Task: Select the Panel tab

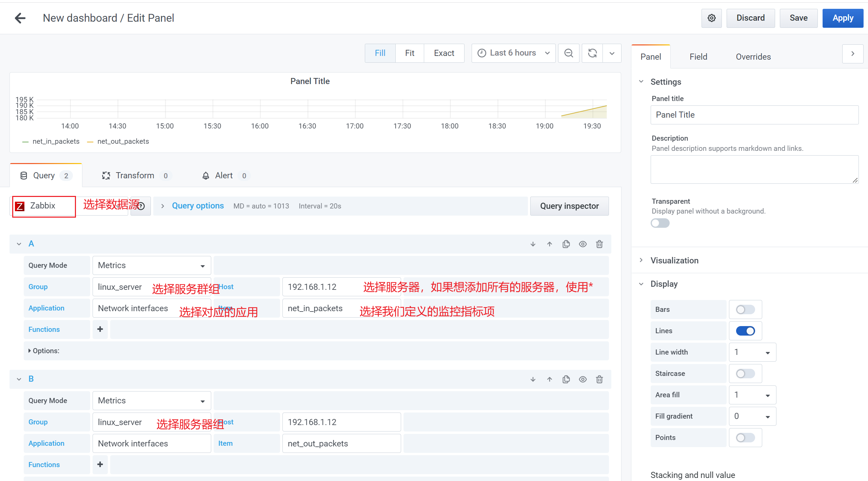Action: click(x=651, y=57)
